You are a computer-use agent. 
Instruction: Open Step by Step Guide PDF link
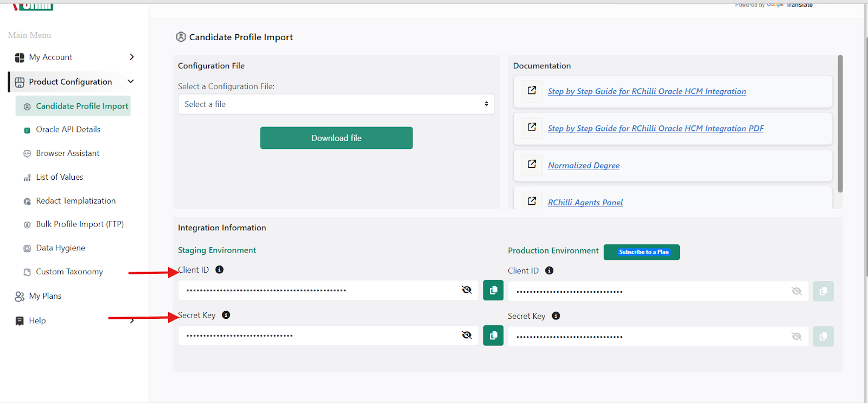click(x=655, y=129)
